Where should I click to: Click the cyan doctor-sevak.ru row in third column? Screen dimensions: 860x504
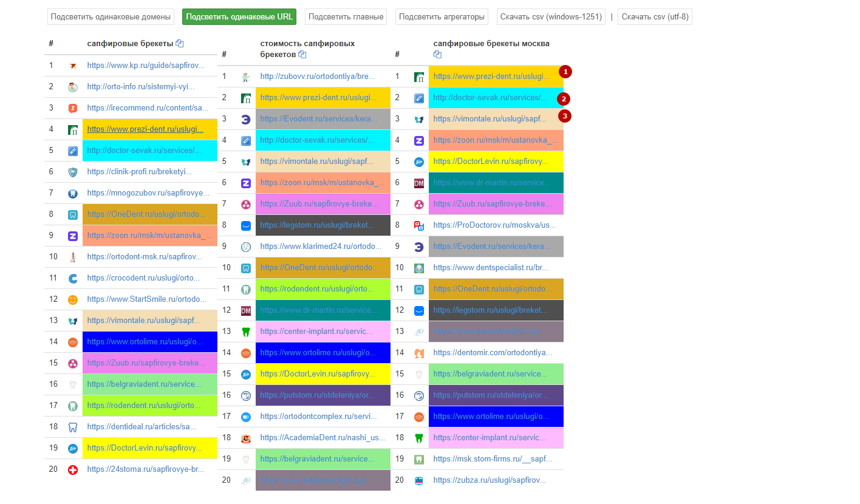[x=495, y=98]
